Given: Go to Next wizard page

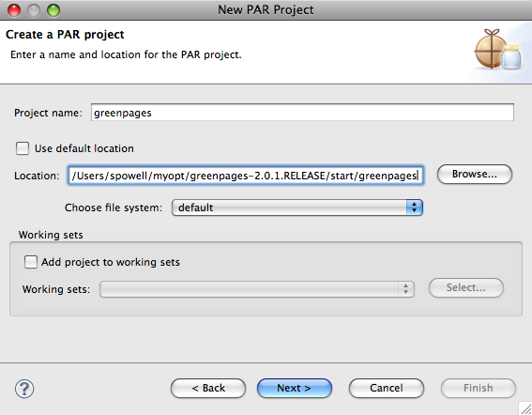Looking at the screenshot, I should pyautogui.click(x=295, y=388).
